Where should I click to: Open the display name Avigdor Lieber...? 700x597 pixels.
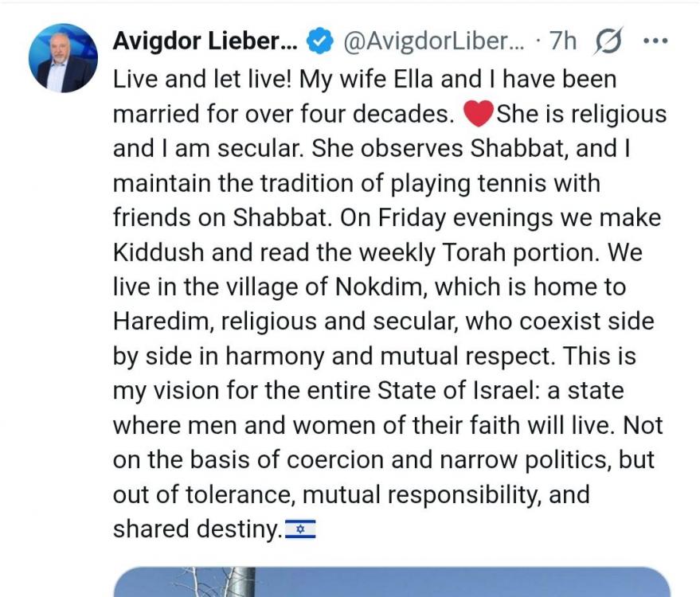[x=205, y=41]
